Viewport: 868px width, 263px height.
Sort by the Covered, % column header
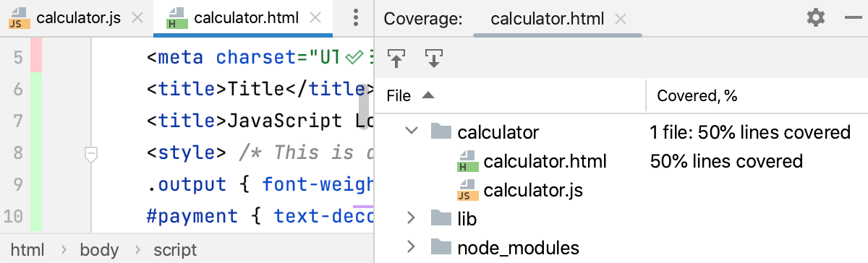pos(757,95)
